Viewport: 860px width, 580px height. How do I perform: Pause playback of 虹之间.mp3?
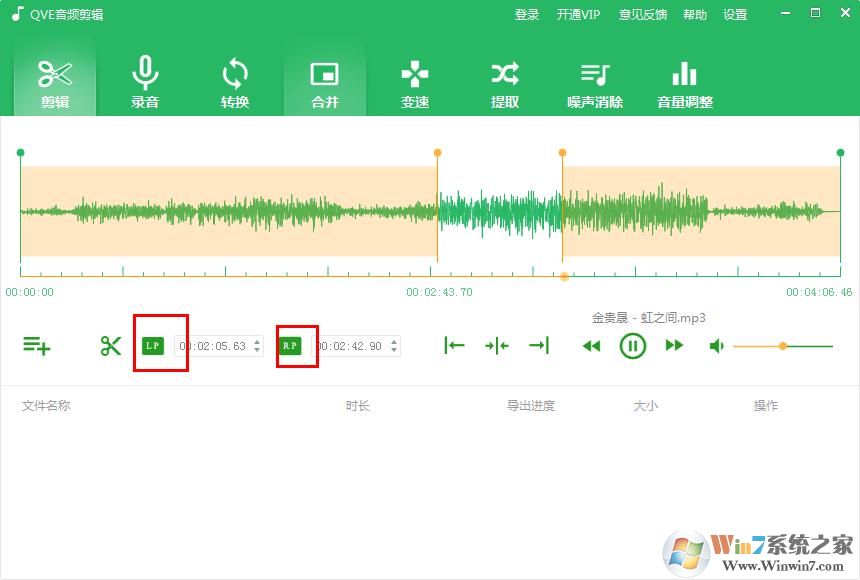(x=633, y=345)
